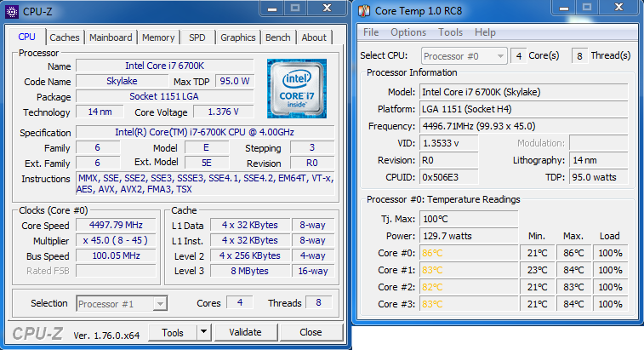Viewport: 644px width, 350px height.
Task: Click the Thread(s) count box showing 8
Action: coord(579,56)
